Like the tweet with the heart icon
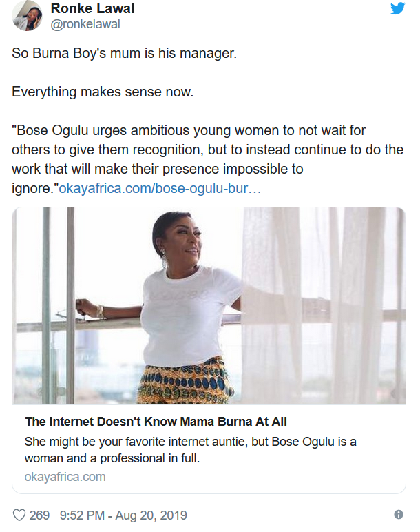The width and height of the screenshot is (420, 532). click(x=19, y=515)
